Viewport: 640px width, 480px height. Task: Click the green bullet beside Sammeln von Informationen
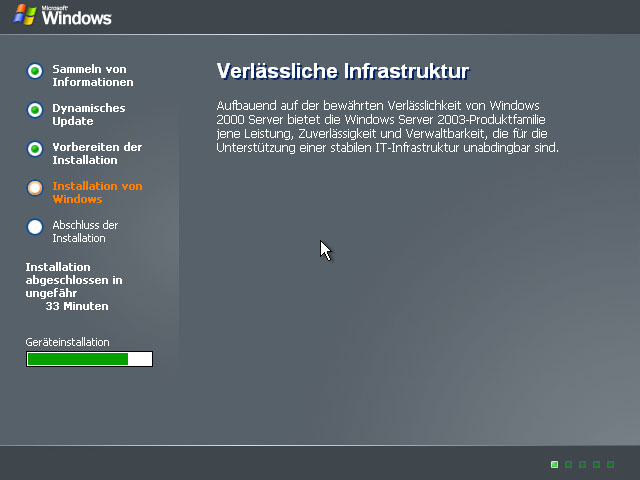coord(35,71)
